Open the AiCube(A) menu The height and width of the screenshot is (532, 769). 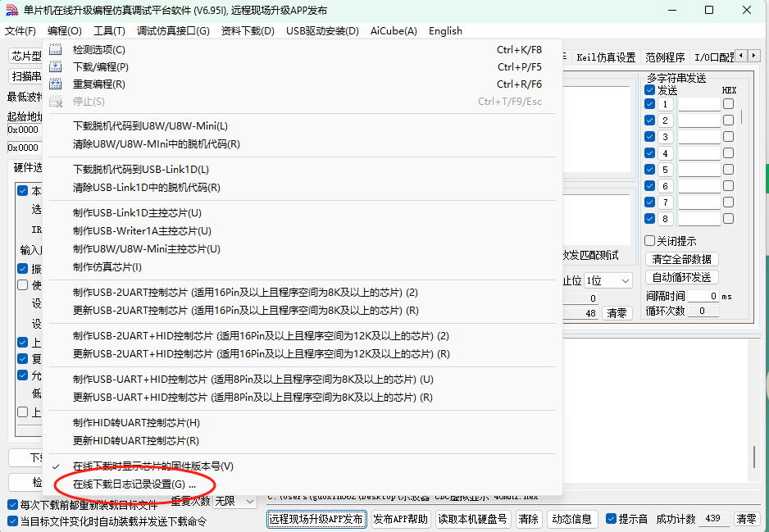[394, 31]
